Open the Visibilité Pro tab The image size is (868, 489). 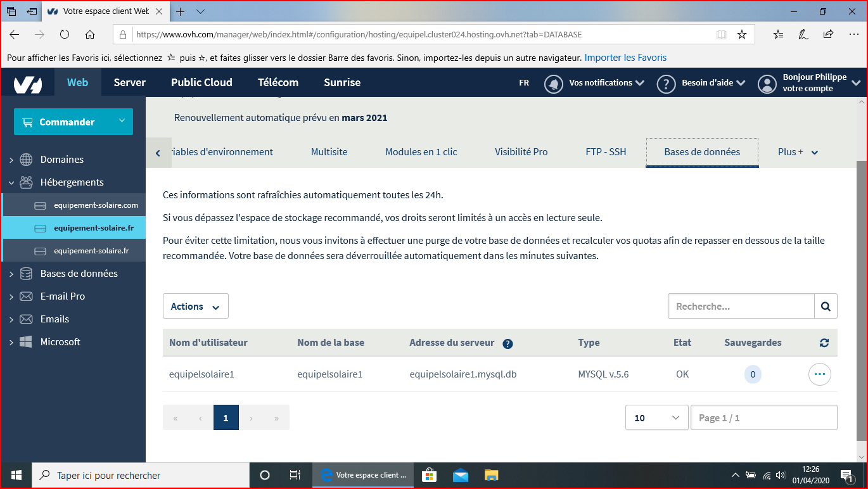coord(521,152)
